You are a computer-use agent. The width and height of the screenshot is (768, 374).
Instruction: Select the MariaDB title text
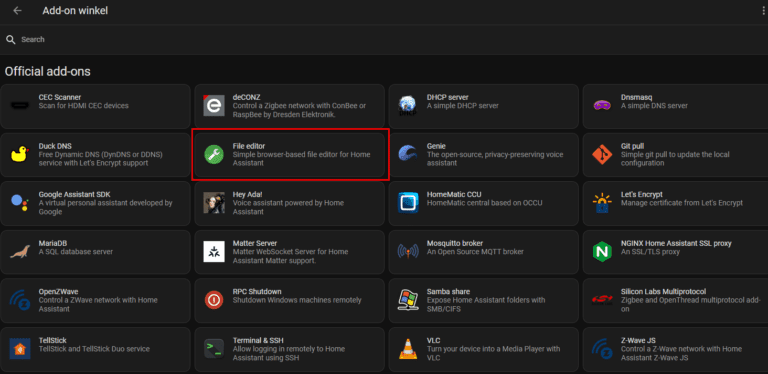click(x=52, y=243)
